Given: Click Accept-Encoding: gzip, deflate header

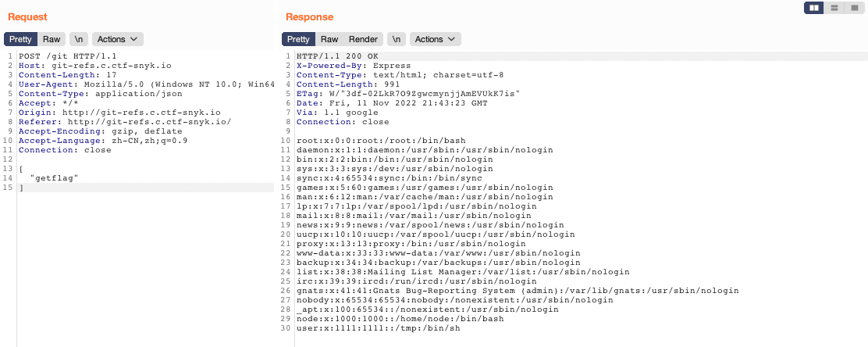Looking at the screenshot, I should coord(100,131).
